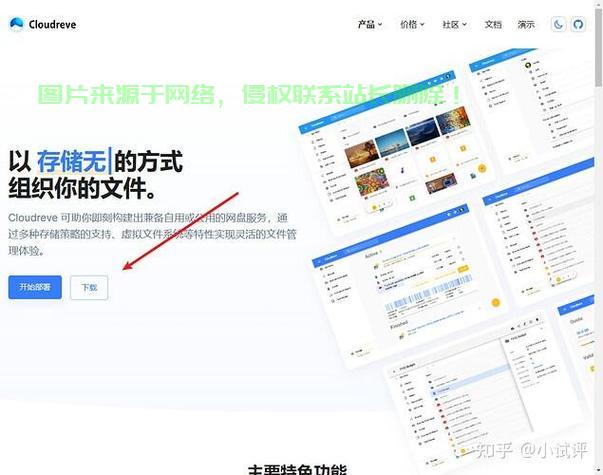Open the 文档 navigation link
Viewport: 603px width, 475px height.
click(x=493, y=24)
